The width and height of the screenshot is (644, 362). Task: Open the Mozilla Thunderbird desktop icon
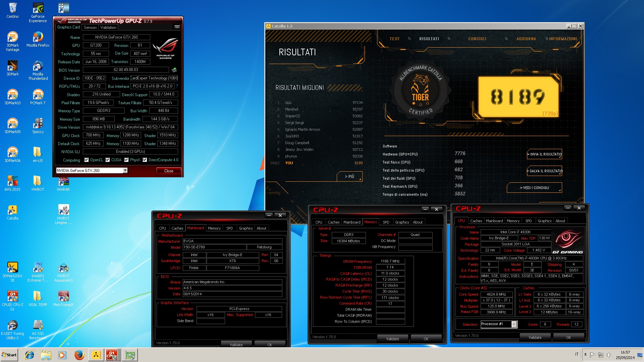click(x=38, y=70)
